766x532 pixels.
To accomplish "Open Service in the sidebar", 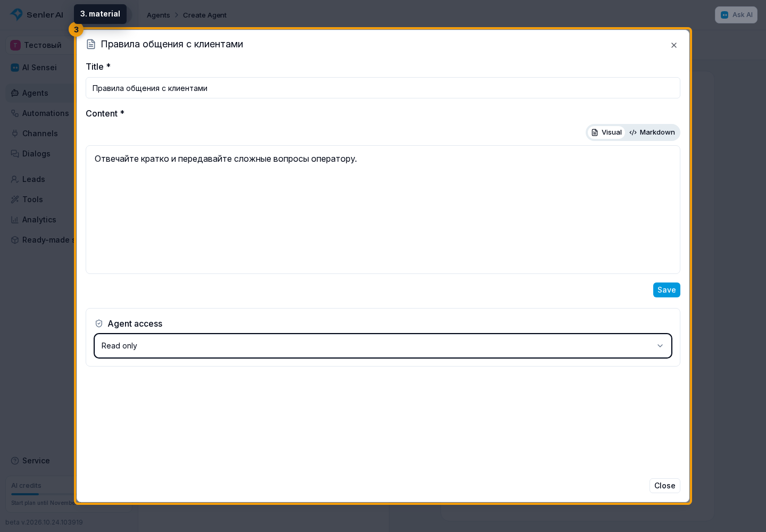I will click(40, 461).
